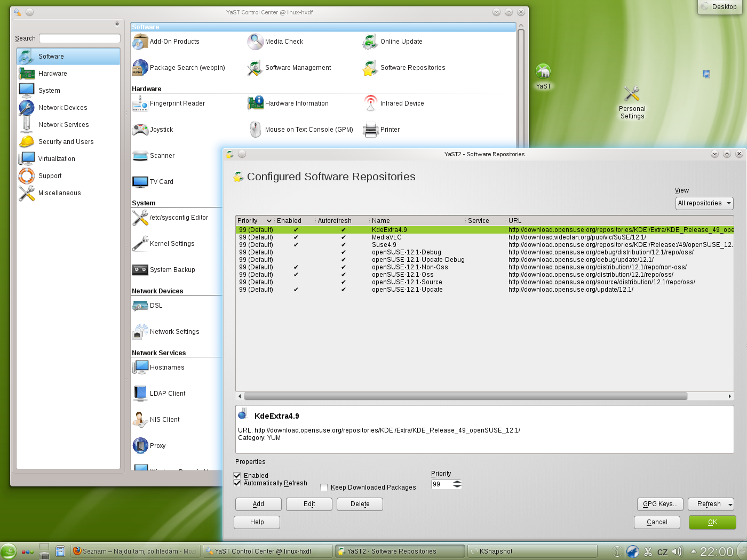Toggle the Enabled checkbox in Properties
747x560 pixels.
click(237, 476)
